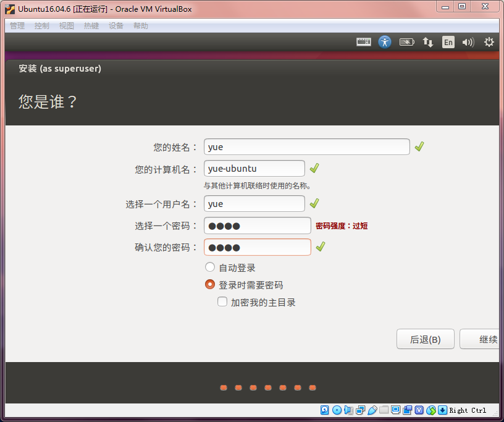Screen dimensions: 504x422
Task: Open the network connections indicator
Action: (427, 42)
